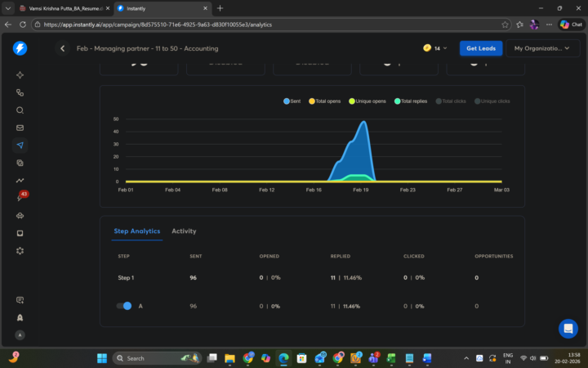Click the Windows taskbar Search box

(x=155, y=358)
